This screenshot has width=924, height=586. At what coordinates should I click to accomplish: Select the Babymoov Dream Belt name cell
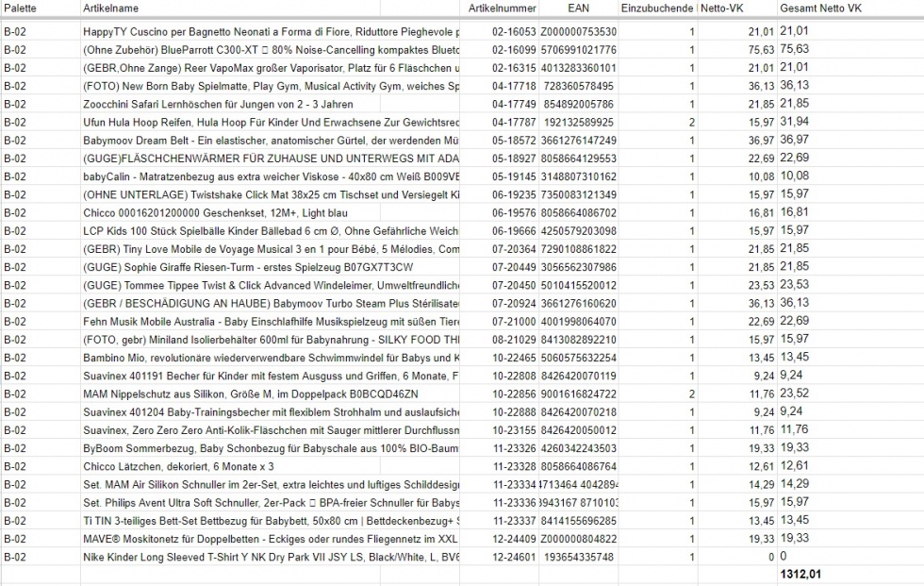272,141
